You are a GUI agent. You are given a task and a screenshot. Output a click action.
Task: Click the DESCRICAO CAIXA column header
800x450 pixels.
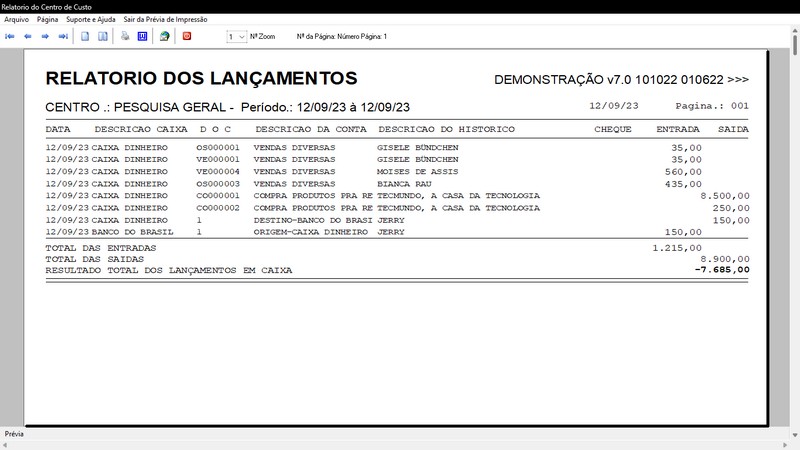141,129
